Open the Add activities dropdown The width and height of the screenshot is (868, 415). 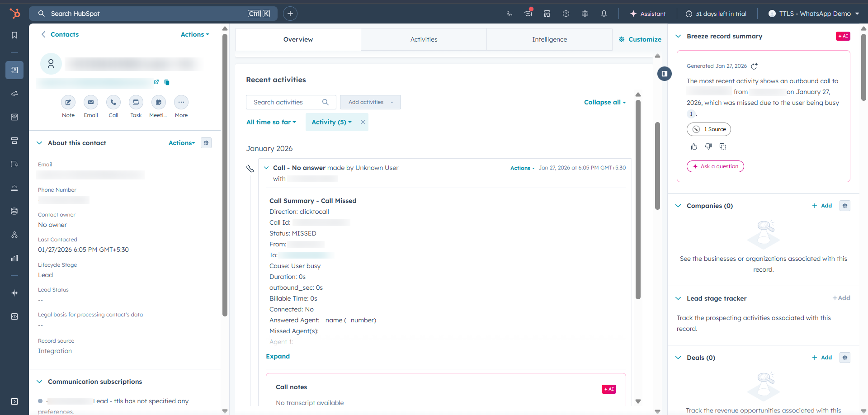click(370, 102)
